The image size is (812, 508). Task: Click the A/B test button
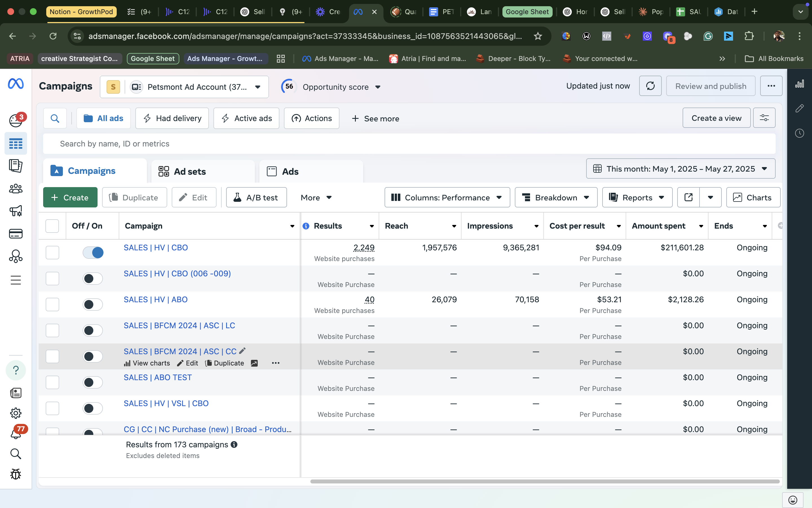256,198
